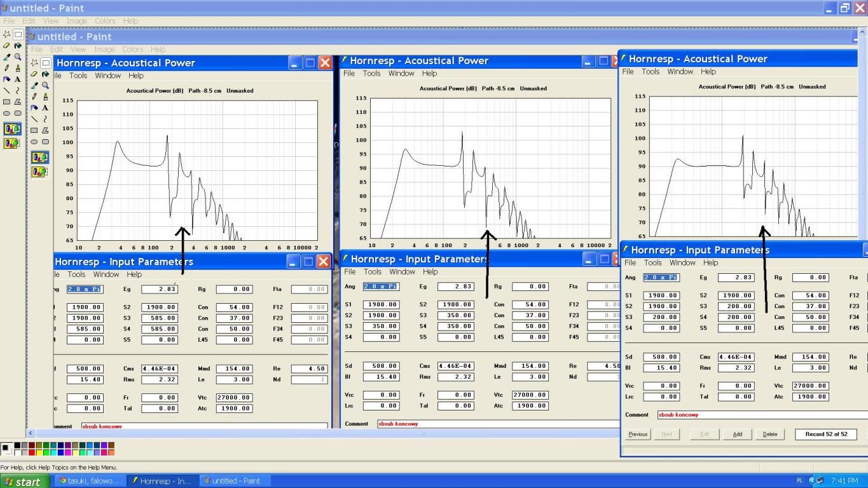Image resolution: width=868 pixels, height=488 pixels.
Task: Click the Ang field in middle Input Parameters
Action: (x=381, y=287)
